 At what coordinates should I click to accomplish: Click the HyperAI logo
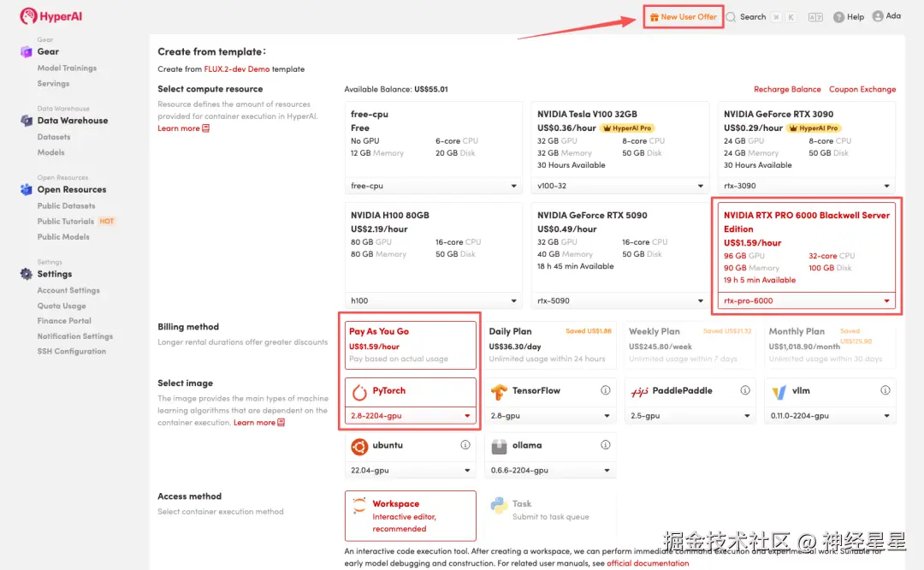point(51,16)
